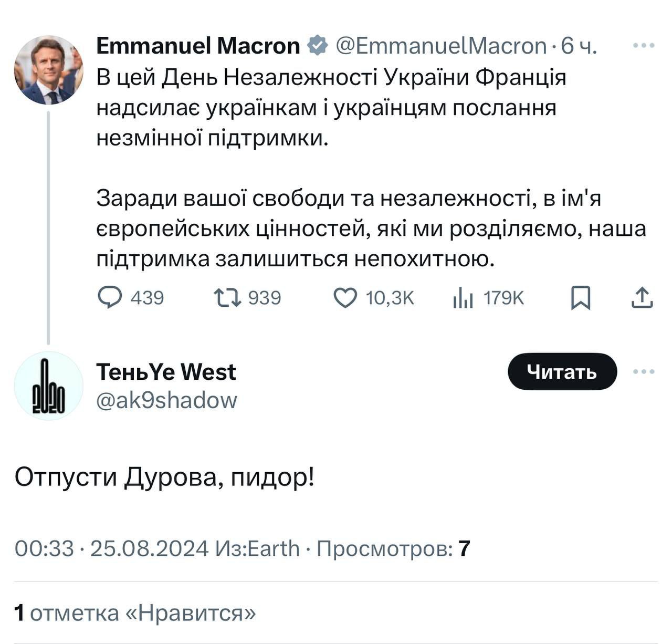Bookmark Macron's tweet
This screenshot has height=644, width=672.
point(581,298)
